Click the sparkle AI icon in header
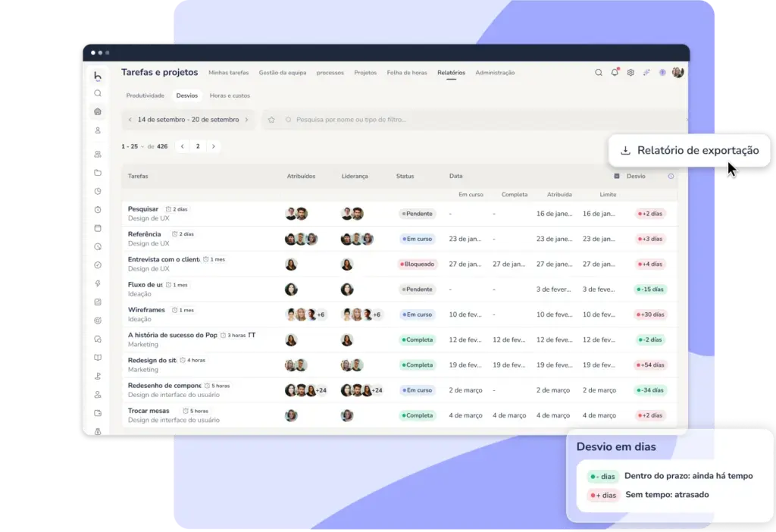 coord(646,73)
